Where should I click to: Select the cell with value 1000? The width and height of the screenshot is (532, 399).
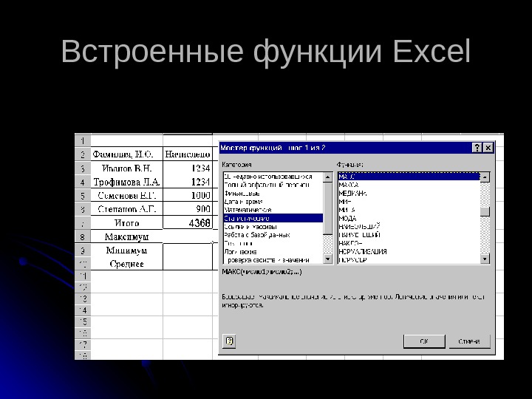[188, 195]
